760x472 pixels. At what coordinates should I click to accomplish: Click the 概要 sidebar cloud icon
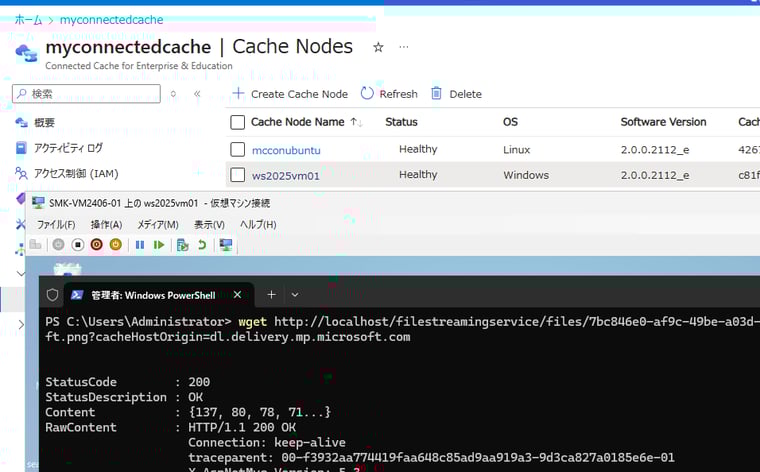coord(21,123)
